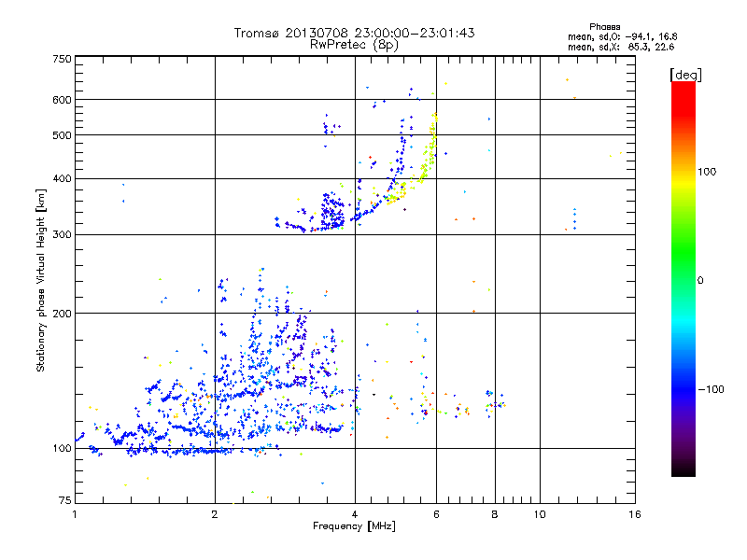The image size is (747, 560).
Task: Click the '-100' colorbar tick label
Action: click(x=711, y=389)
